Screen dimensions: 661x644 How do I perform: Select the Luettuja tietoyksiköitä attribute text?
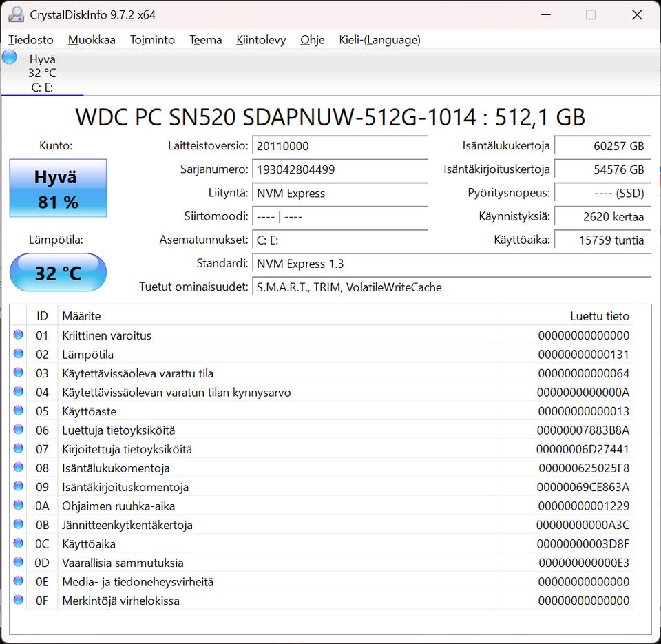click(118, 430)
